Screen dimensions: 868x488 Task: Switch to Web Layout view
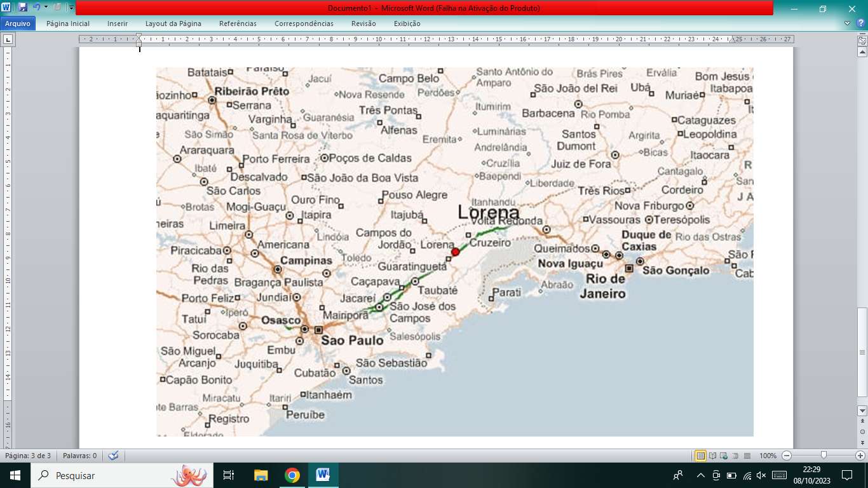tap(724, 456)
